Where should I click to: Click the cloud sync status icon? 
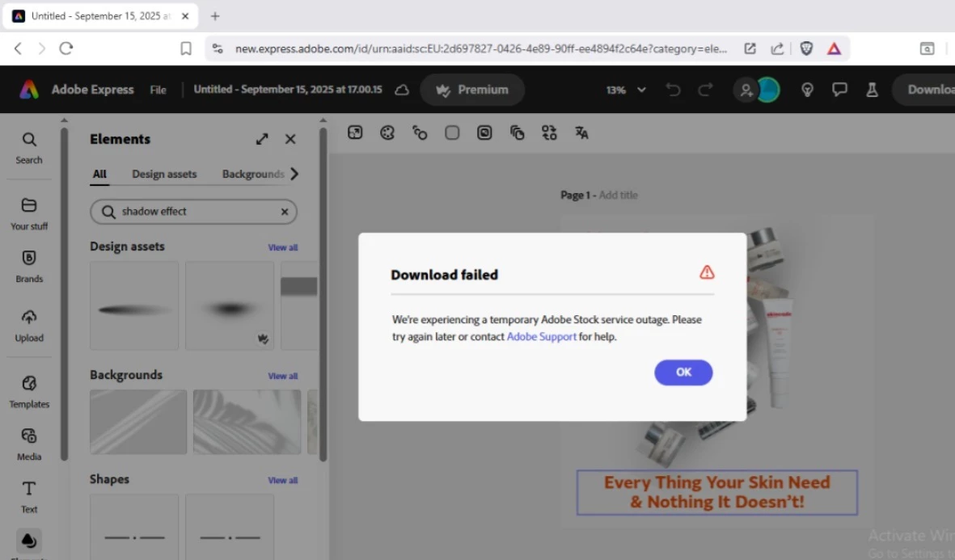[402, 90]
